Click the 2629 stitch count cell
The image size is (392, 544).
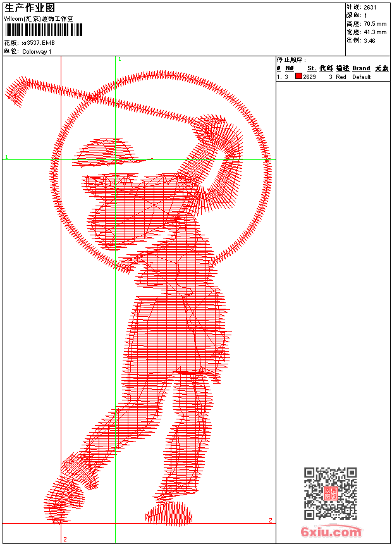pos(309,77)
